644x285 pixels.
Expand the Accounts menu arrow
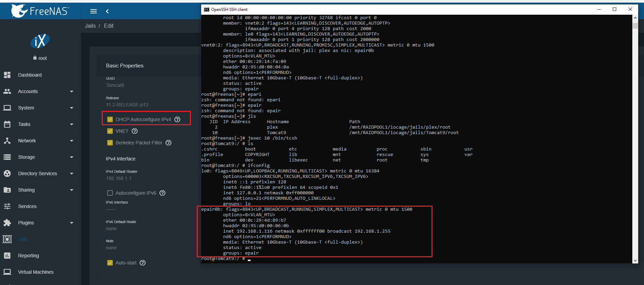pyautogui.click(x=72, y=92)
